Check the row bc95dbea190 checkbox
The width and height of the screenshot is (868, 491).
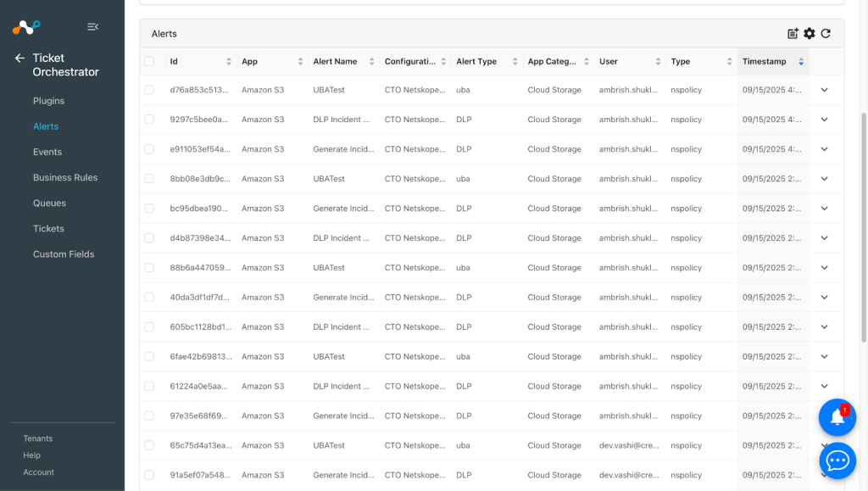pos(149,208)
